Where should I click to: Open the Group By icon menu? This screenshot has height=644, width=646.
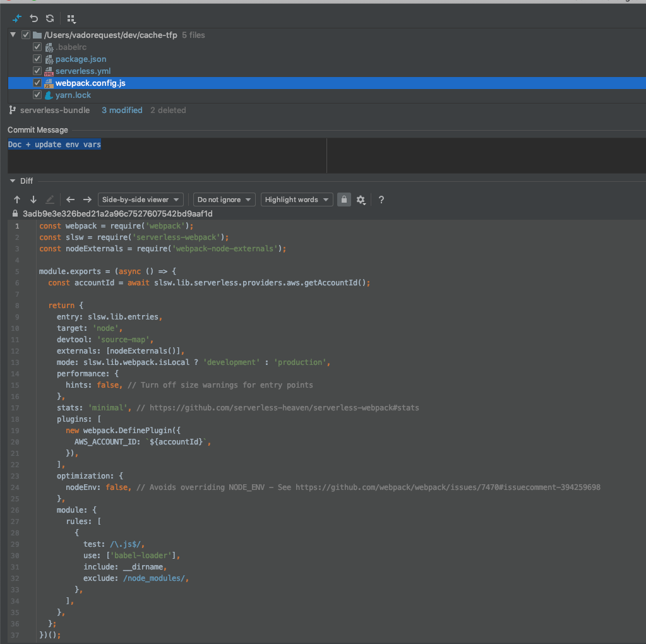coord(71,19)
